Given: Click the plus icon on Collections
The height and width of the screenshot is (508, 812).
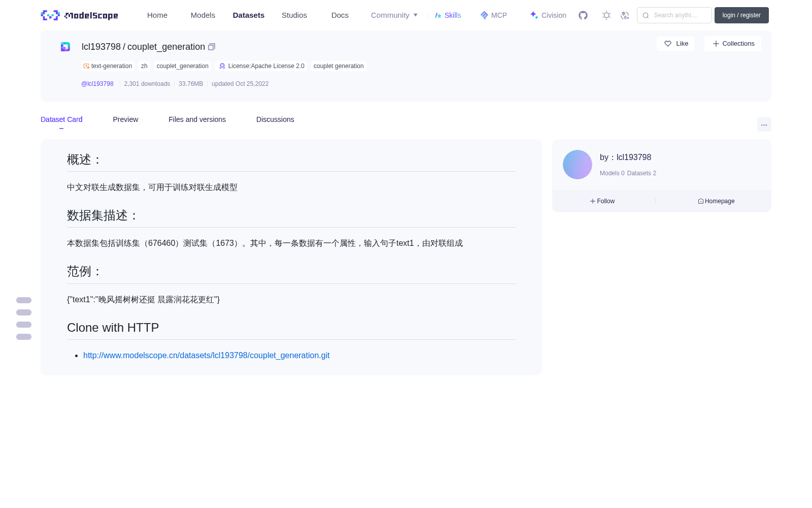Looking at the screenshot, I should 716,44.
